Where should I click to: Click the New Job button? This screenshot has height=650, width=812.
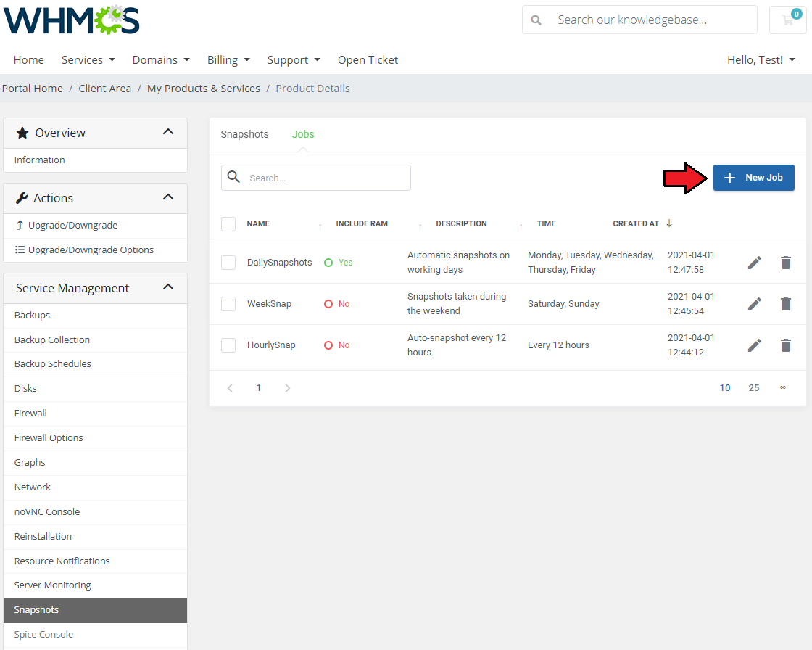pos(753,178)
